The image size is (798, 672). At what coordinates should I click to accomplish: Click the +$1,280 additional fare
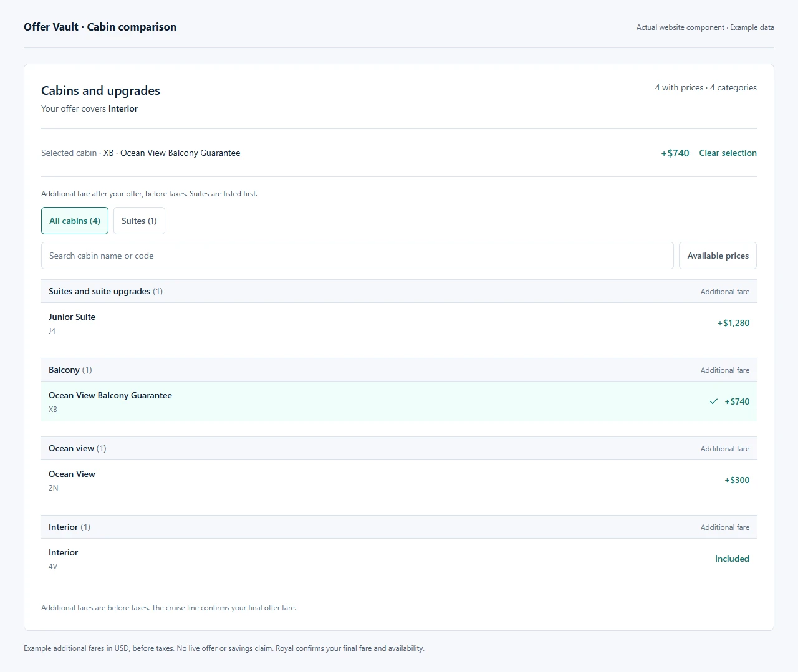733,323
